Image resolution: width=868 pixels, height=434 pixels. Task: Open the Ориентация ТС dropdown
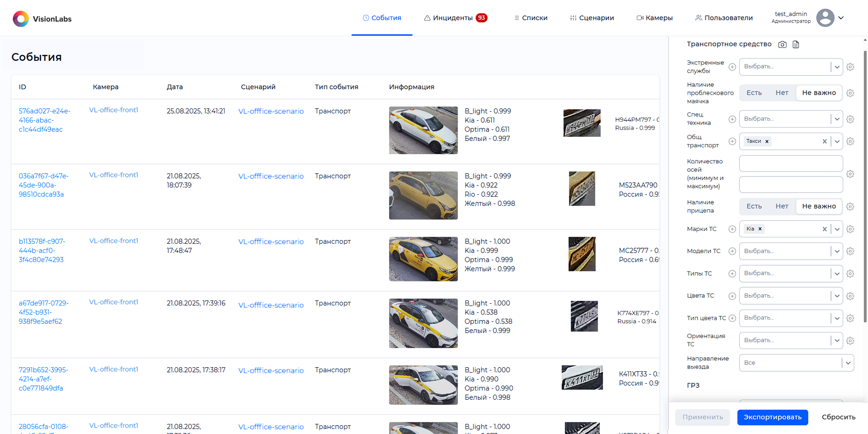click(791, 341)
